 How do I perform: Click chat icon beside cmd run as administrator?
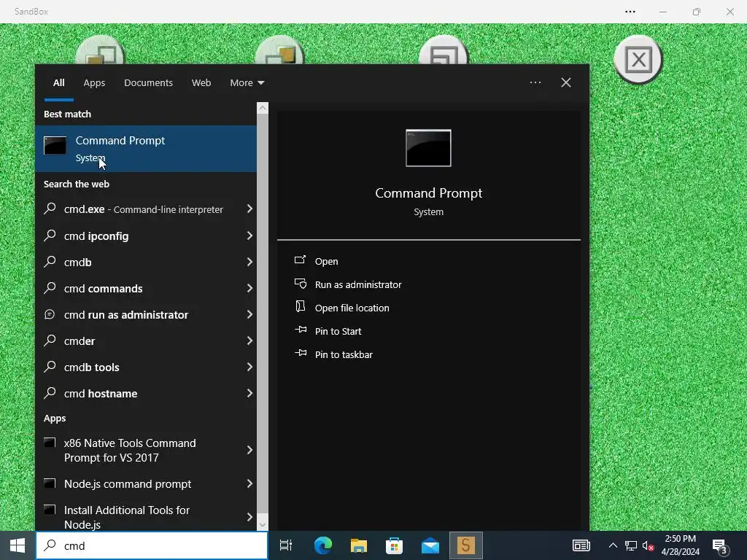[x=50, y=314]
